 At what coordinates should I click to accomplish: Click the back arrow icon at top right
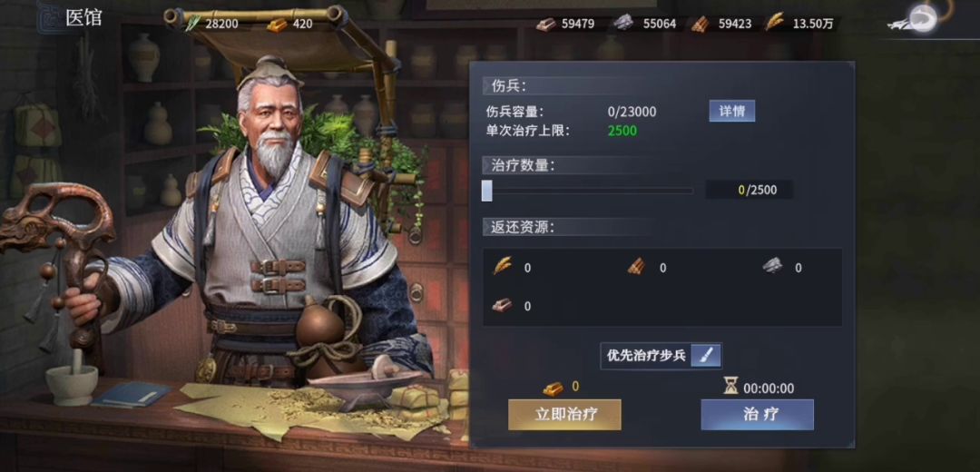point(920,21)
